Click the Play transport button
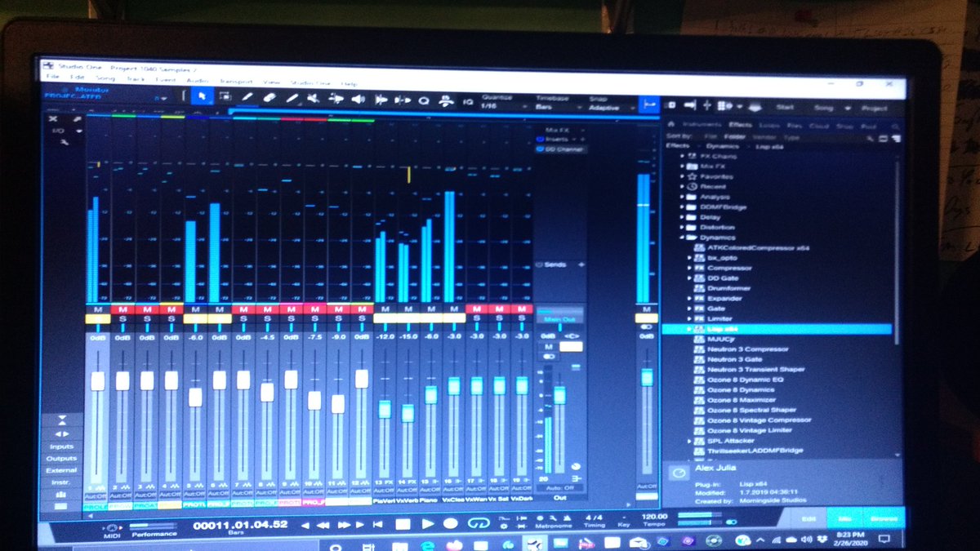The image size is (980, 551). pos(426,524)
